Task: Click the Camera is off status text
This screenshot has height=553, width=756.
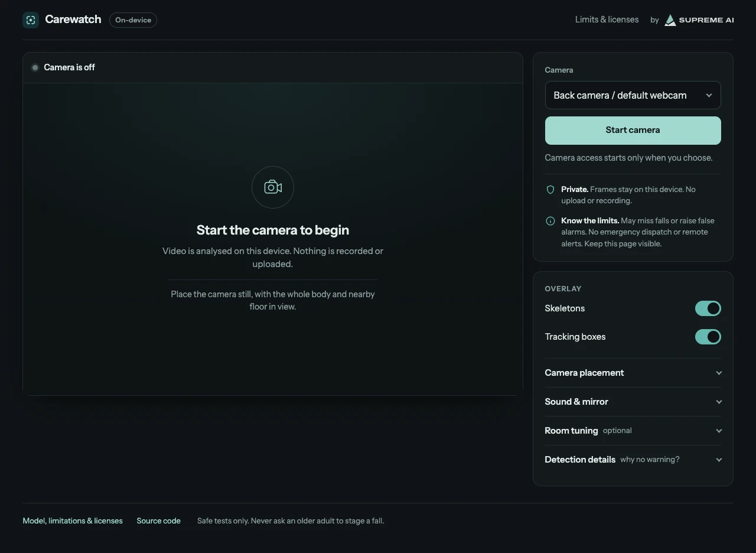Action: (69, 67)
